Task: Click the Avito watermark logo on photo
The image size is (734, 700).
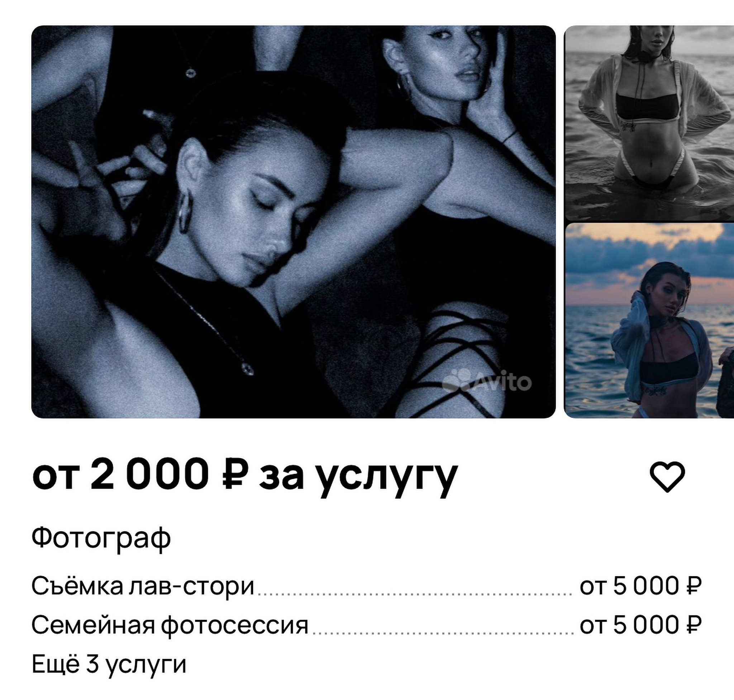Action: pos(486,380)
